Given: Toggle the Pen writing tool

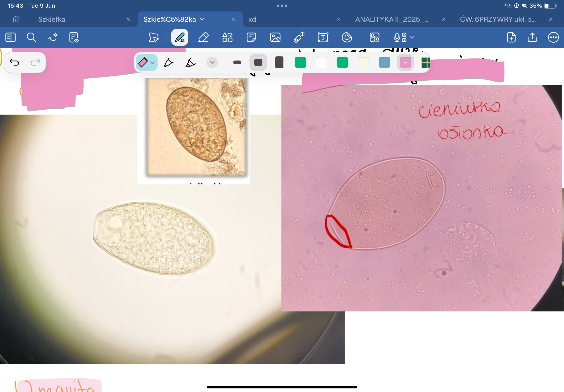Looking at the screenshot, I should [x=179, y=37].
